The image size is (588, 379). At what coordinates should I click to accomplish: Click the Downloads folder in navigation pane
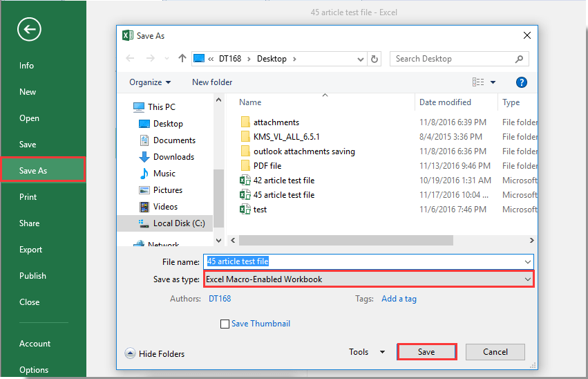tap(173, 157)
